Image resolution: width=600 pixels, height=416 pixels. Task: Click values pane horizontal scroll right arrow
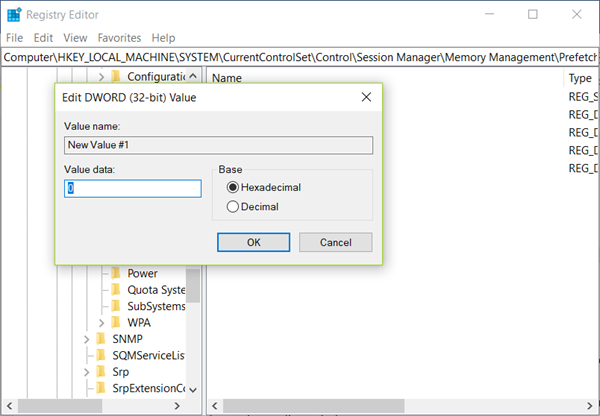point(590,406)
